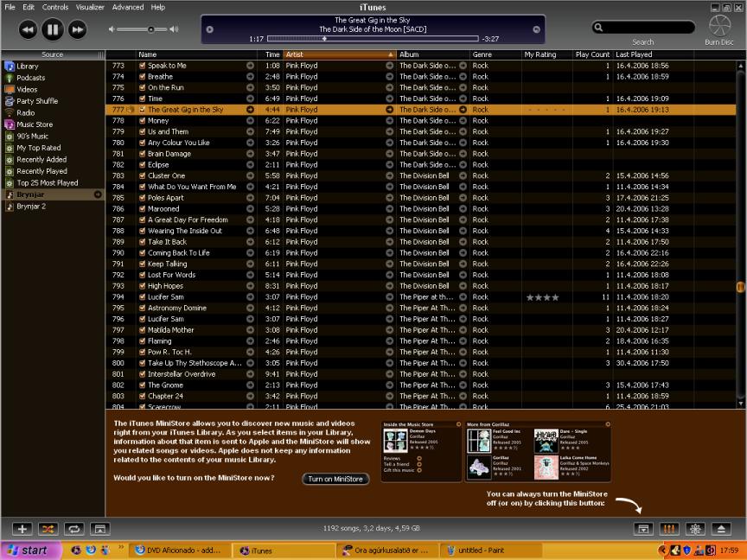
Task: Sort by the Last Played column header
Action: point(653,54)
